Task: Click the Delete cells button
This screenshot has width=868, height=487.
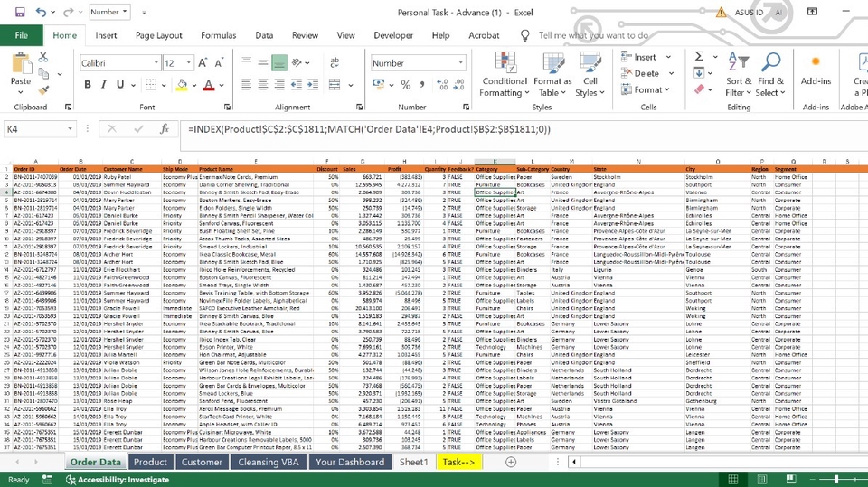Action: (640, 73)
